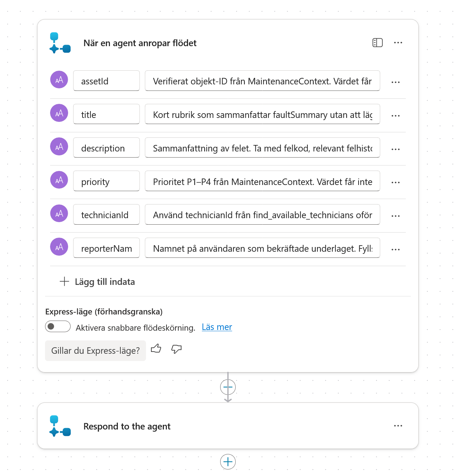Select the Respond to the agent card title
Viewport: 462px width, 476px height.
pos(127,426)
